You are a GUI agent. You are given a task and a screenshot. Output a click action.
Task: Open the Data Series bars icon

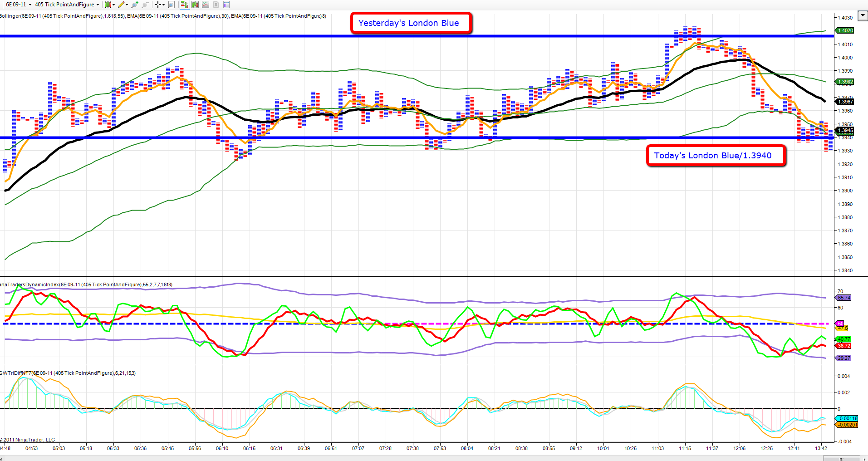tap(195, 5)
